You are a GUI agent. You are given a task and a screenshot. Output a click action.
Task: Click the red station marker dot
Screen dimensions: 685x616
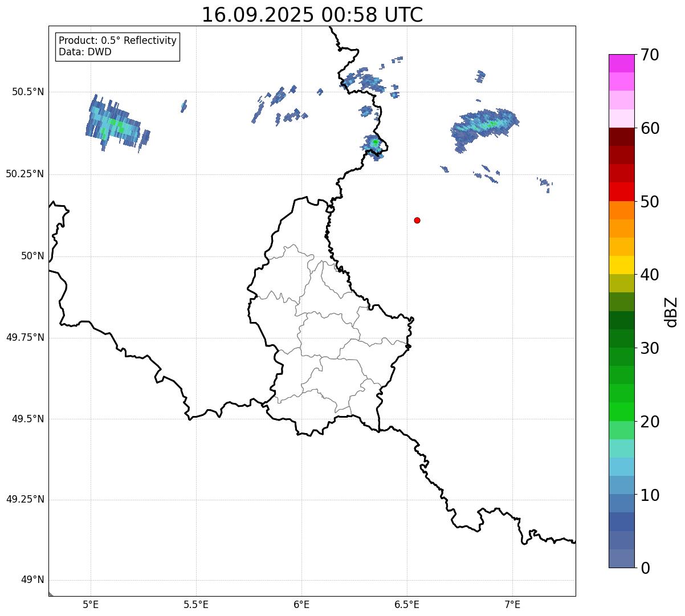coord(417,220)
